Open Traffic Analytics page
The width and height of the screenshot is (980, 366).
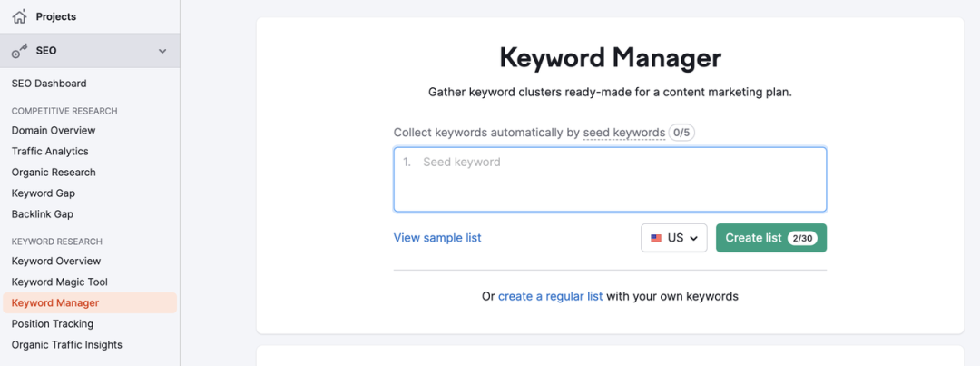click(50, 152)
